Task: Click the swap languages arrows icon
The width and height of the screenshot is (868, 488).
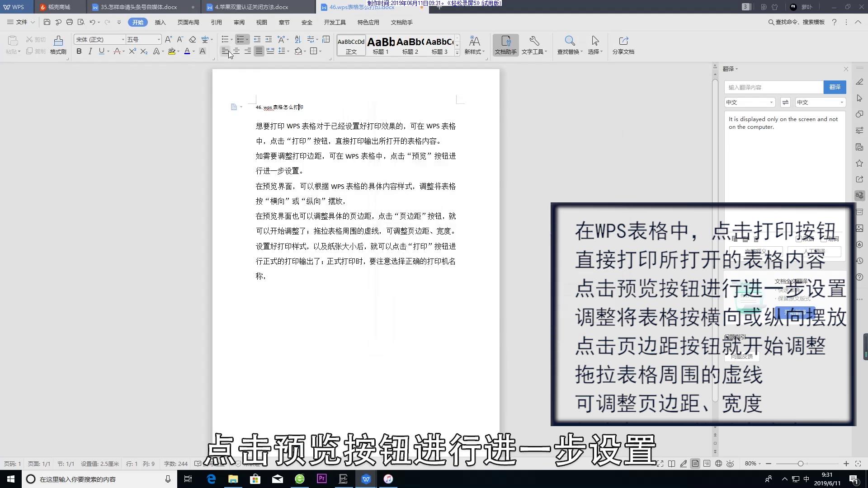Action: point(785,103)
